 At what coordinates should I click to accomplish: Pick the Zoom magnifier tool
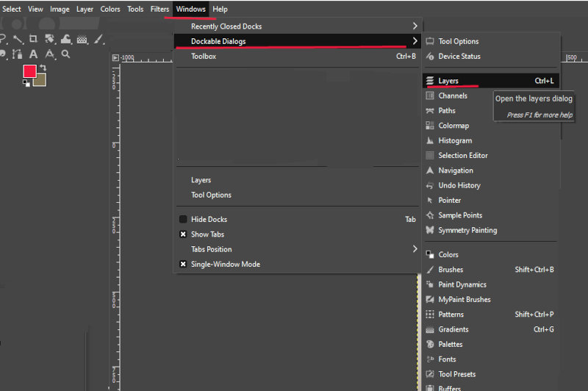coord(65,54)
